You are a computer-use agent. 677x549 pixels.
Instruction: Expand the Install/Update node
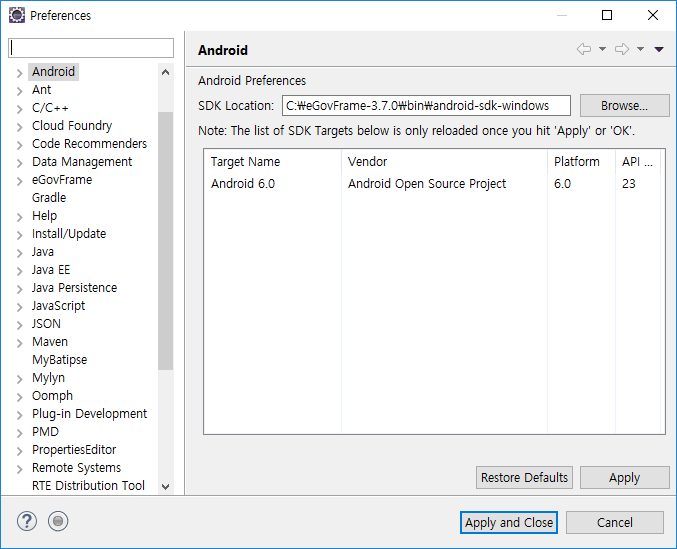pyautogui.click(x=19, y=235)
